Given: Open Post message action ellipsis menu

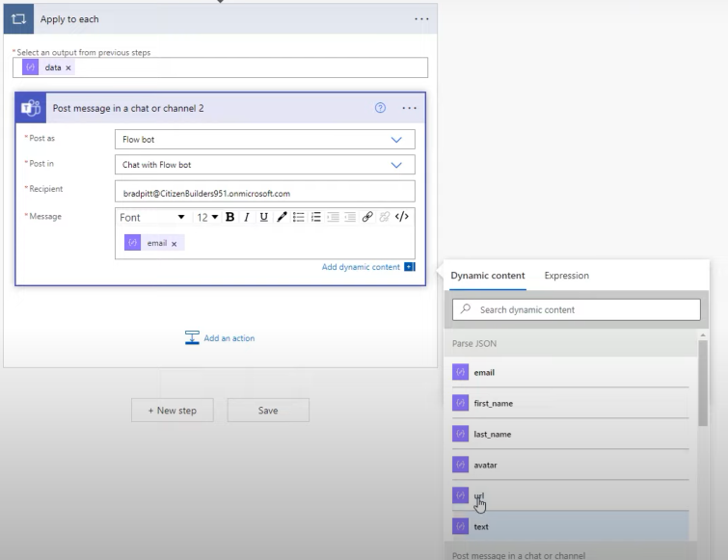Looking at the screenshot, I should [x=409, y=108].
